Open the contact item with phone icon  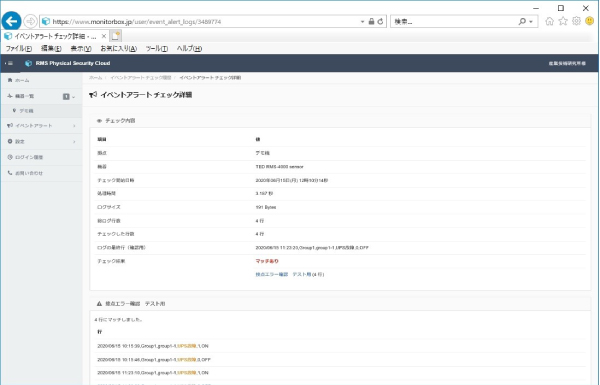(41, 173)
